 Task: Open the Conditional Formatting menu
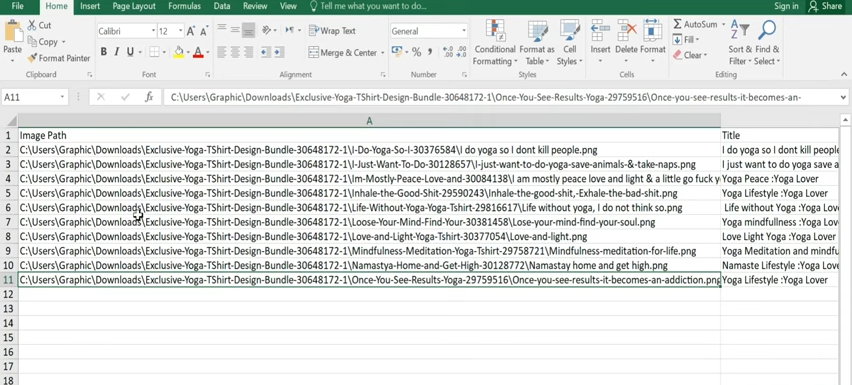(494, 42)
